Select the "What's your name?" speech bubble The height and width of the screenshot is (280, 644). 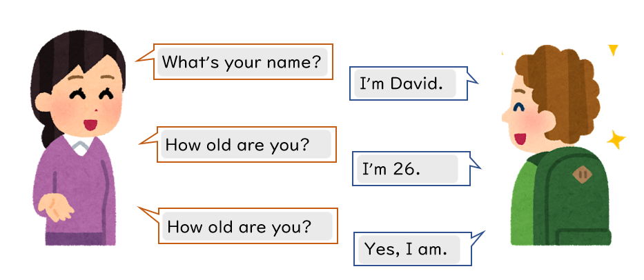click(x=243, y=61)
